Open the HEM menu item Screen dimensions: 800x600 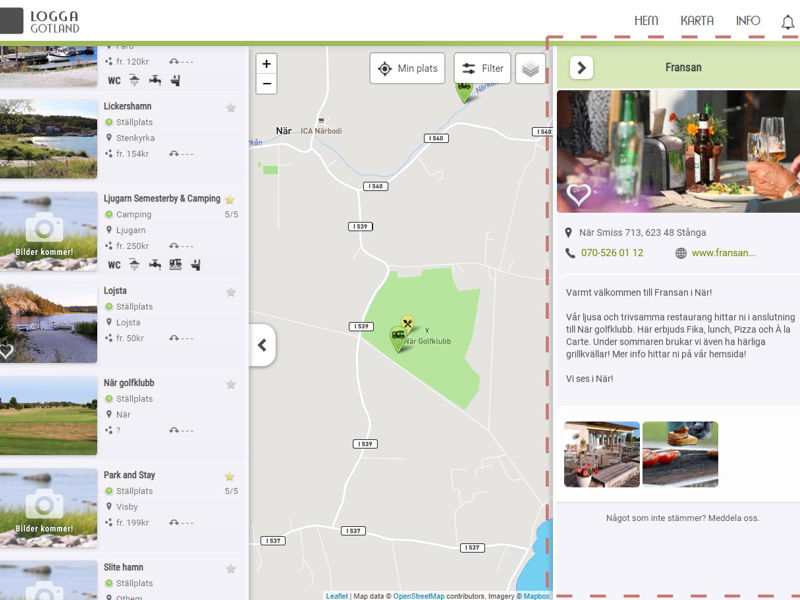point(646,20)
